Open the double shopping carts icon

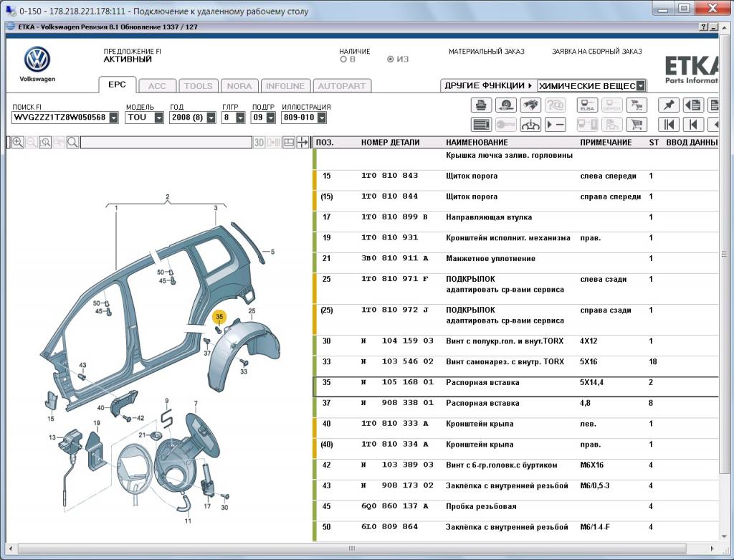pos(637,105)
